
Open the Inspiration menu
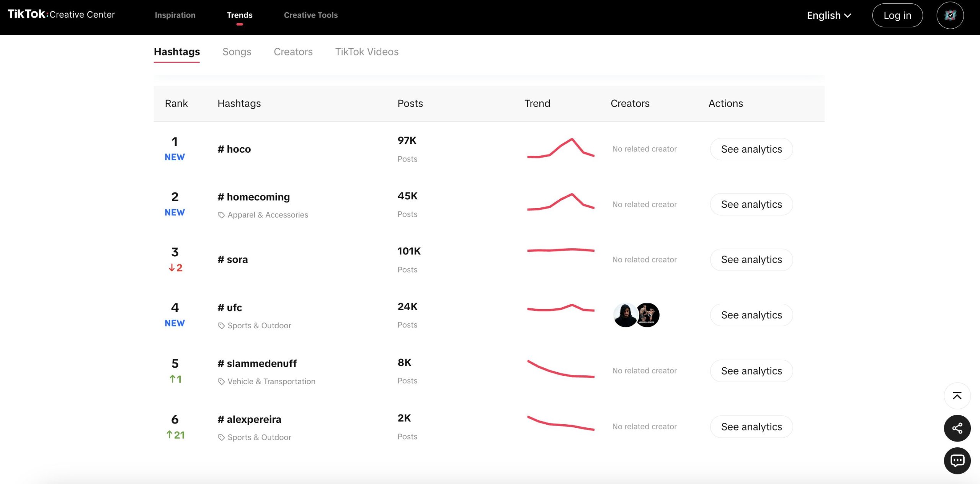[175, 15]
